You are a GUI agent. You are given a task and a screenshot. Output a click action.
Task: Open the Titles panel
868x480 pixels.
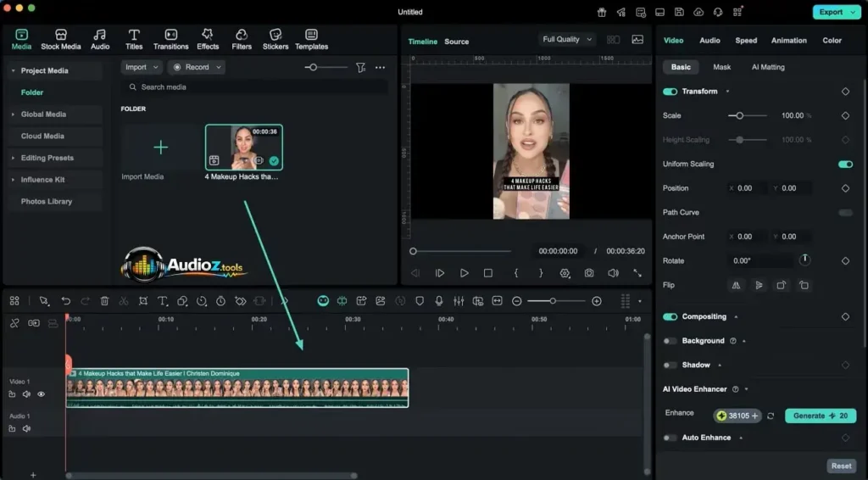[x=134, y=40]
